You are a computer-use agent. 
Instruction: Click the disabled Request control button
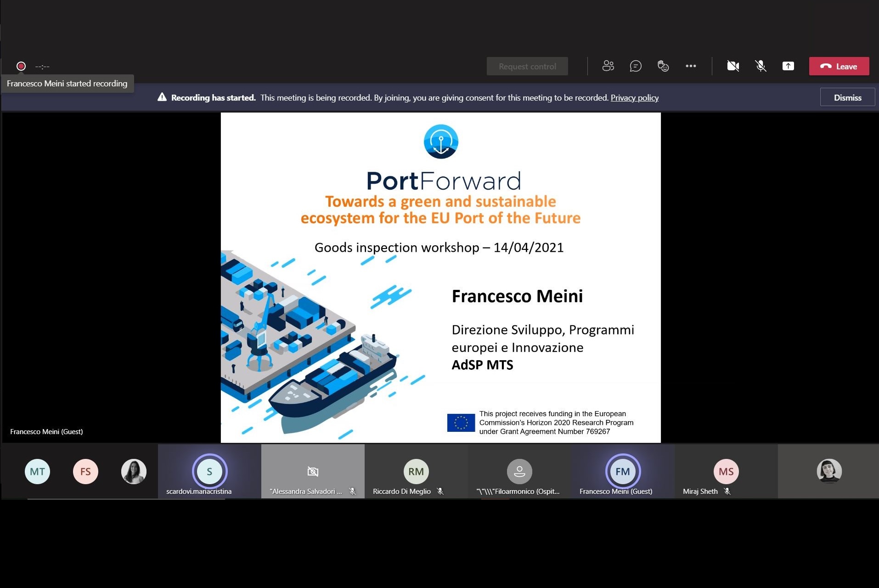point(527,66)
